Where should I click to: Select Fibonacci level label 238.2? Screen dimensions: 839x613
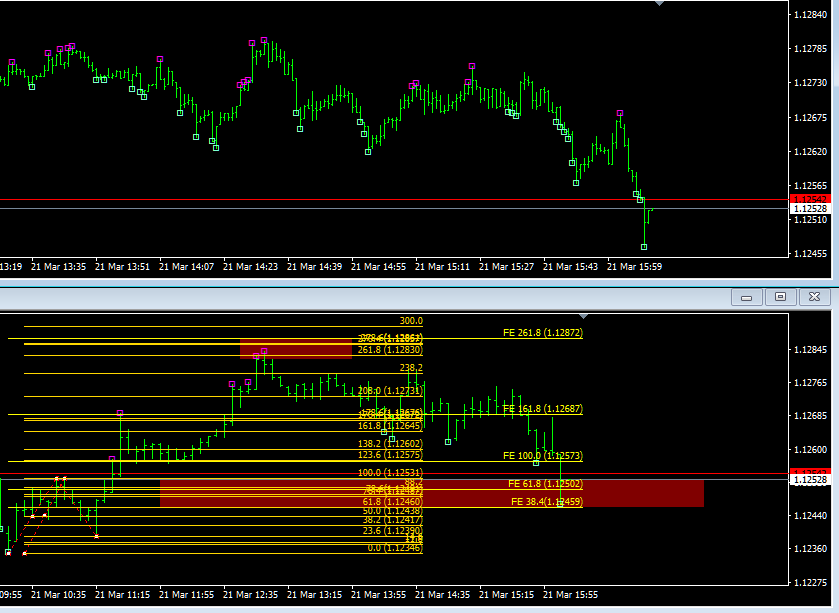(411, 368)
